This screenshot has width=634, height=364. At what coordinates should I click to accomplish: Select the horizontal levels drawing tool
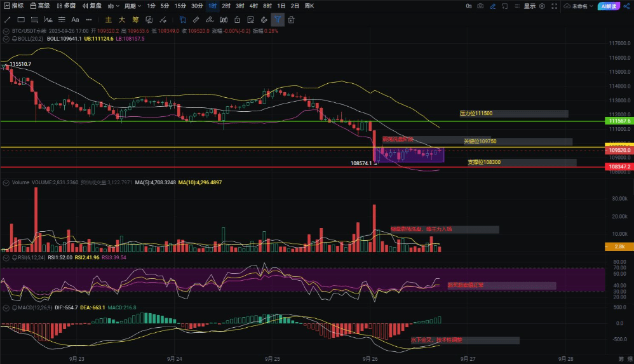(x=62, y=20)
